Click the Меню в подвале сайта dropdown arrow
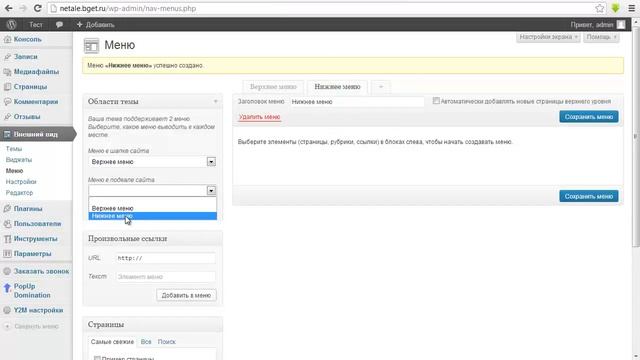Viewport: 640px width, 360px height. coord(211,191)
